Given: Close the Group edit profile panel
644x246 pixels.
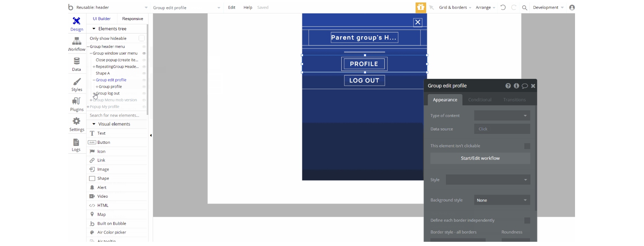Looking at the screenshot, I should pos(533,86).
